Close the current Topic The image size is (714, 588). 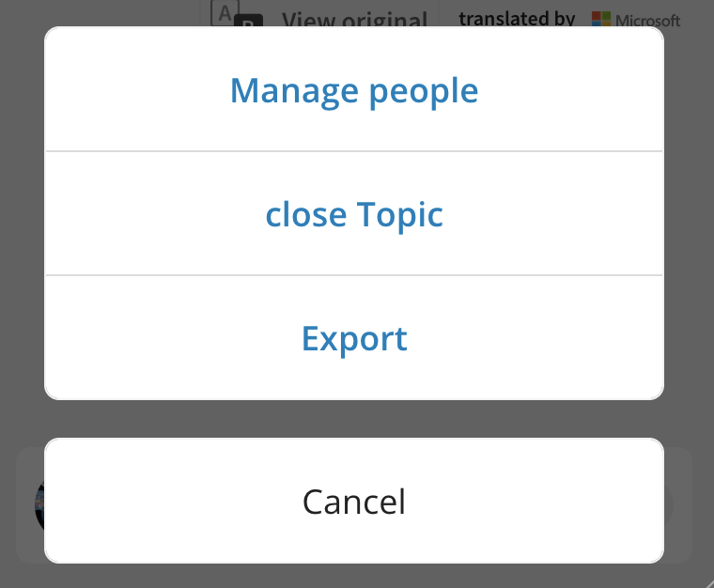click(354, 213)
